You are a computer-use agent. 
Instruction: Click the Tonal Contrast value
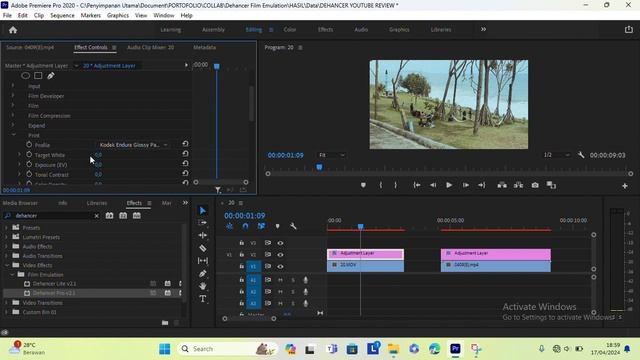pos(98,174)
